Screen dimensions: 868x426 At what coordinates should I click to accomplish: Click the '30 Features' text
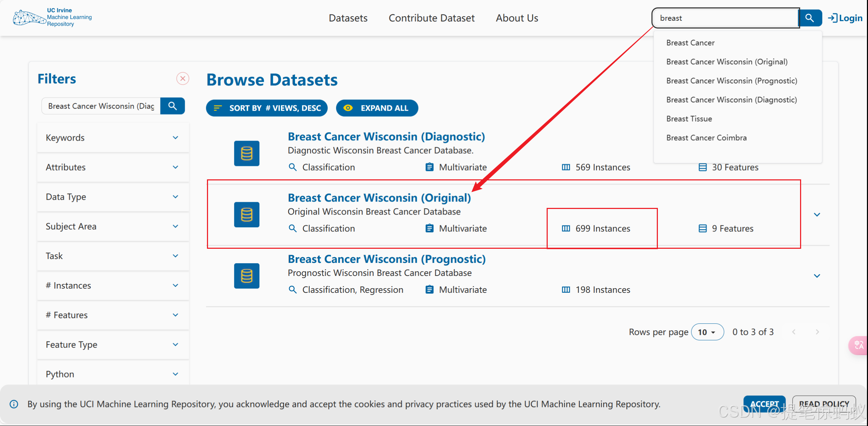point(735,167)
